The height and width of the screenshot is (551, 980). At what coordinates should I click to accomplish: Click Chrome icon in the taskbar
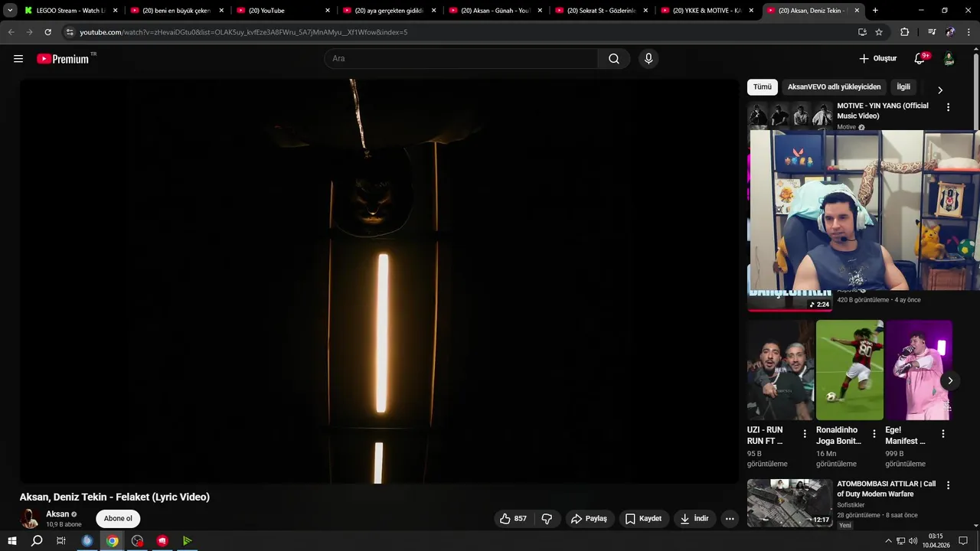click(x=113, y=541)
